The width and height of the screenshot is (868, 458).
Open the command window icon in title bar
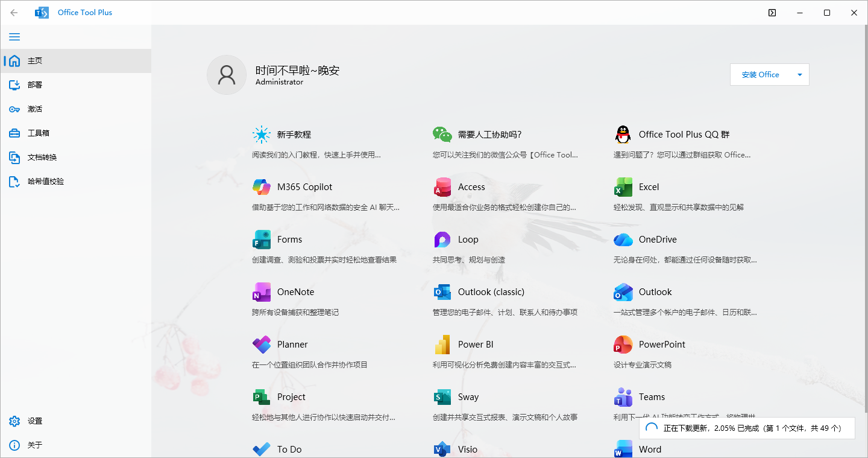coord(772,13)
